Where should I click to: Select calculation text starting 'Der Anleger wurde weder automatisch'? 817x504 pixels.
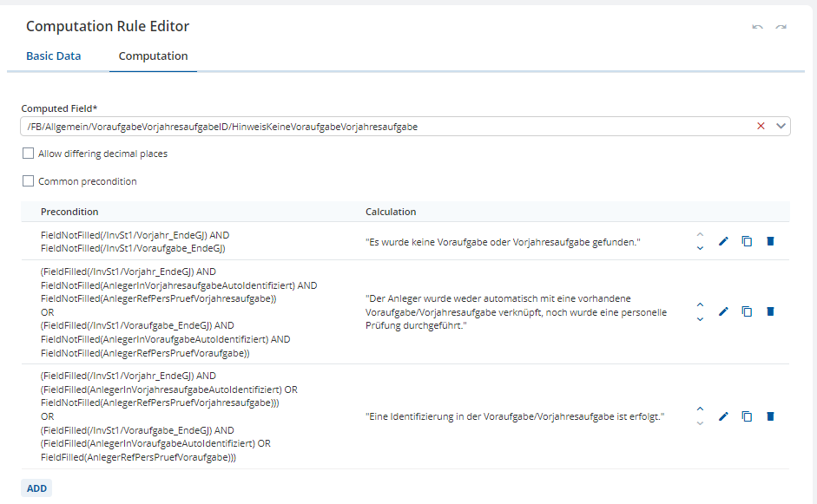pyautogui.click(x=516, y=312)
